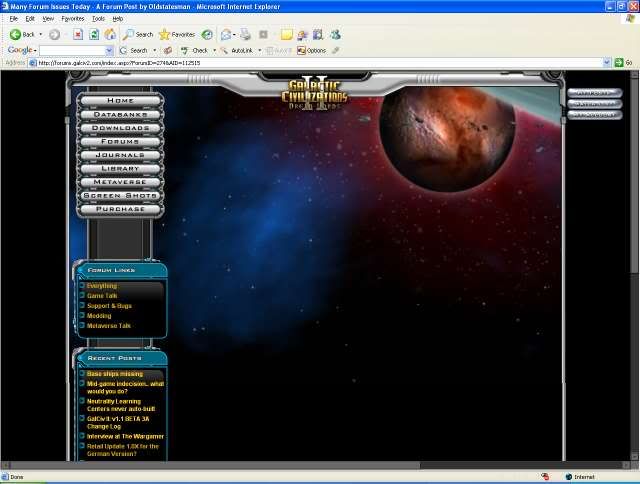Open the 'Base ships missing' recent post
Image resolution: width=640 pixels, height=484 pixels.
[115, 374]
